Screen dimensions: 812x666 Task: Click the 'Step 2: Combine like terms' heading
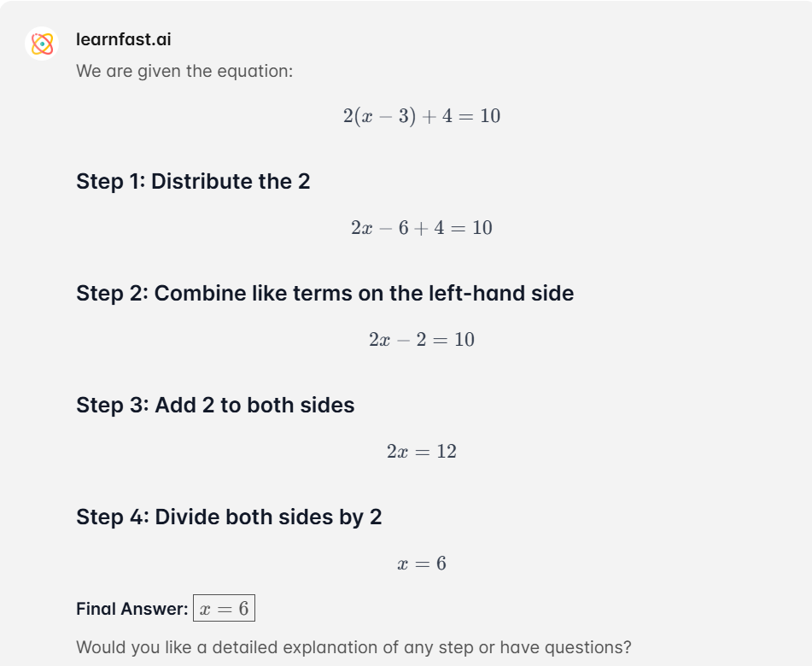pyautogui.click(x=324, y=293)
